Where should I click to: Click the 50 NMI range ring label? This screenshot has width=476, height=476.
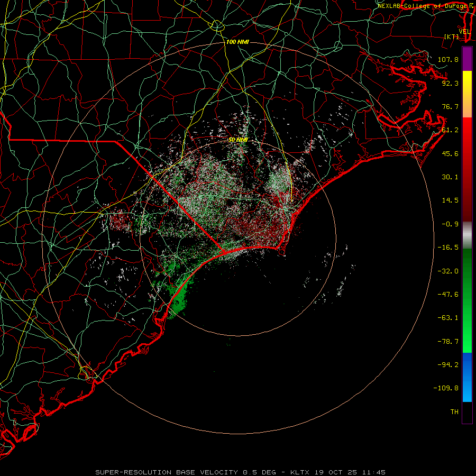pos(238,140)
